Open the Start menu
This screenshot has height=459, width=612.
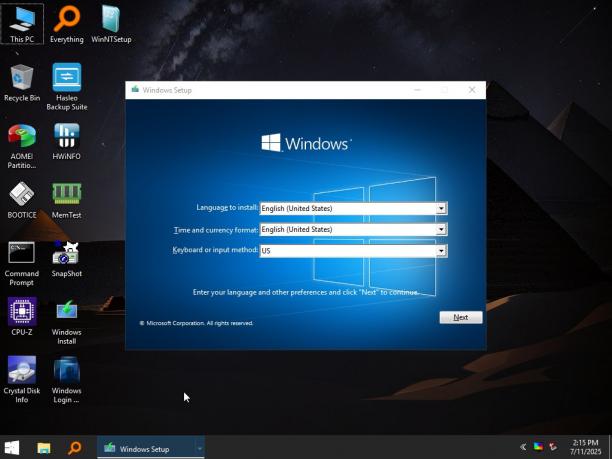pos(11,448)
